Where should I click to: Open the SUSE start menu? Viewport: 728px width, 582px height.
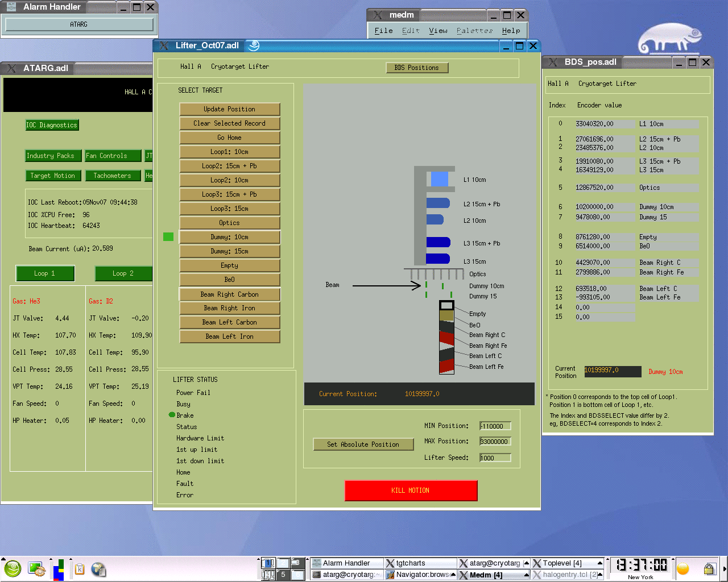pyautogui.click(x=13, y=569)
